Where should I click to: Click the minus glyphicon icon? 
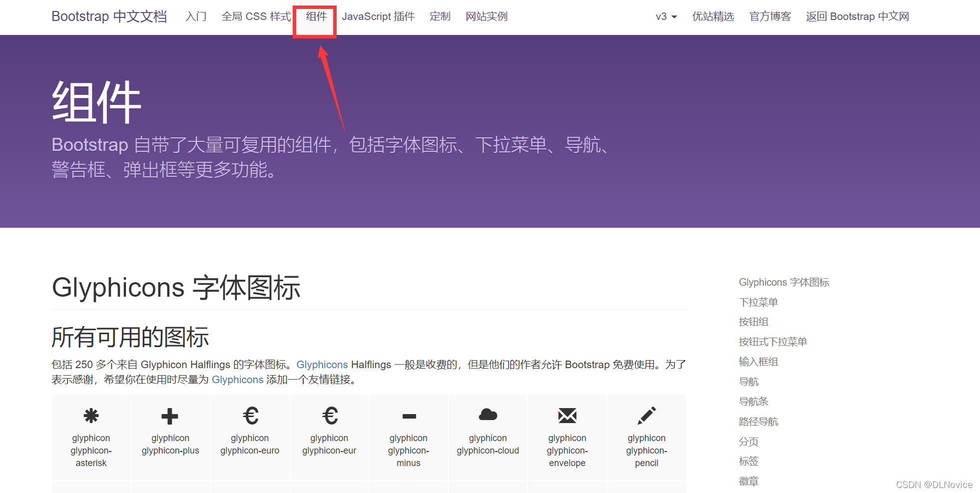[409, 416]
